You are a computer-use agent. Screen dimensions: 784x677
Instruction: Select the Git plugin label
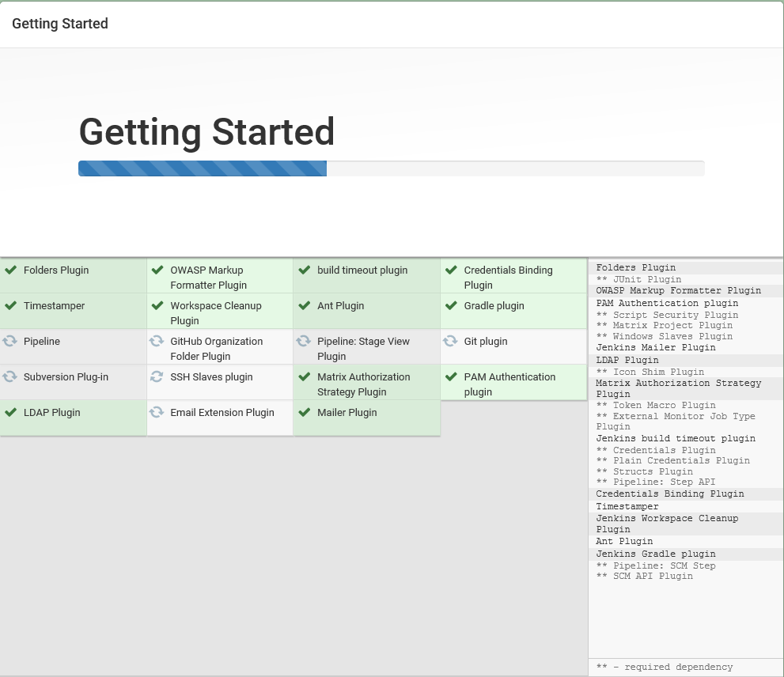coord(486,341)
